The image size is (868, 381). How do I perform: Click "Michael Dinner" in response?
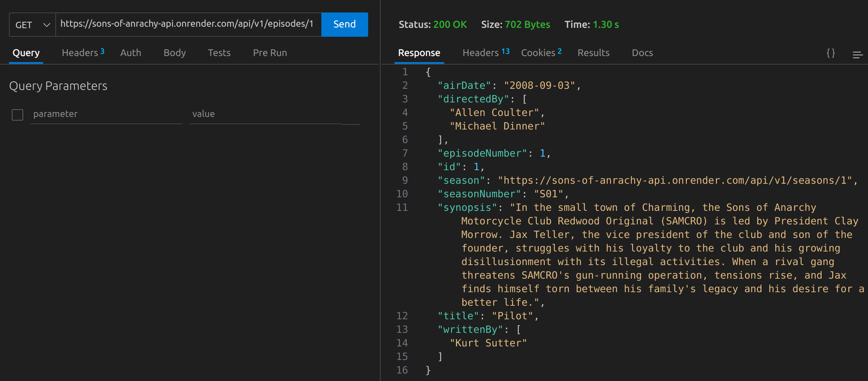(497, 126)
